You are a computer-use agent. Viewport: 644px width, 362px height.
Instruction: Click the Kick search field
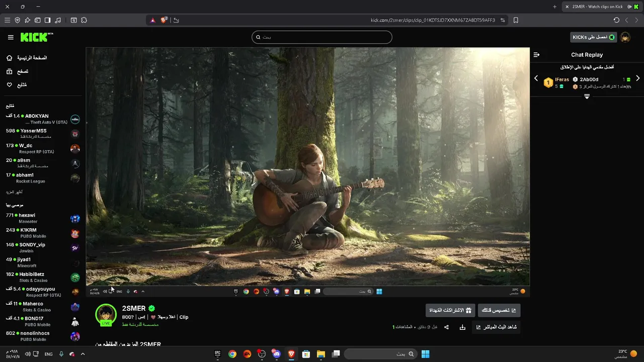click(x=322, y=37)
